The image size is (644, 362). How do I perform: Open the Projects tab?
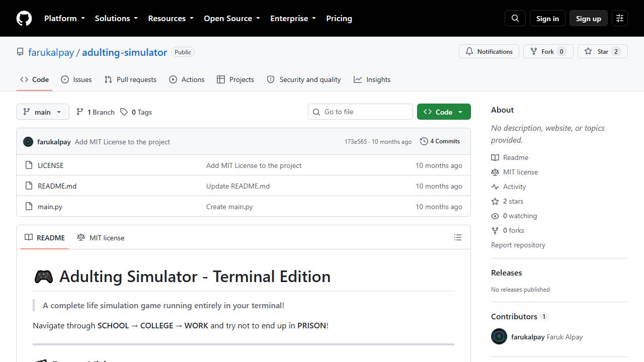tap(235, 79)
